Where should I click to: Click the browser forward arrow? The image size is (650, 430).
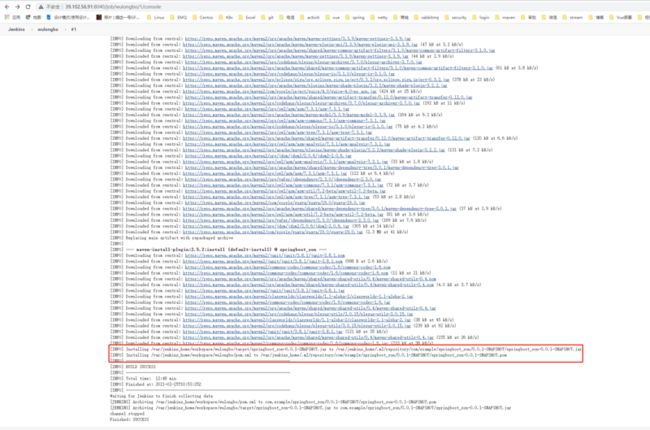click(17, 7)
